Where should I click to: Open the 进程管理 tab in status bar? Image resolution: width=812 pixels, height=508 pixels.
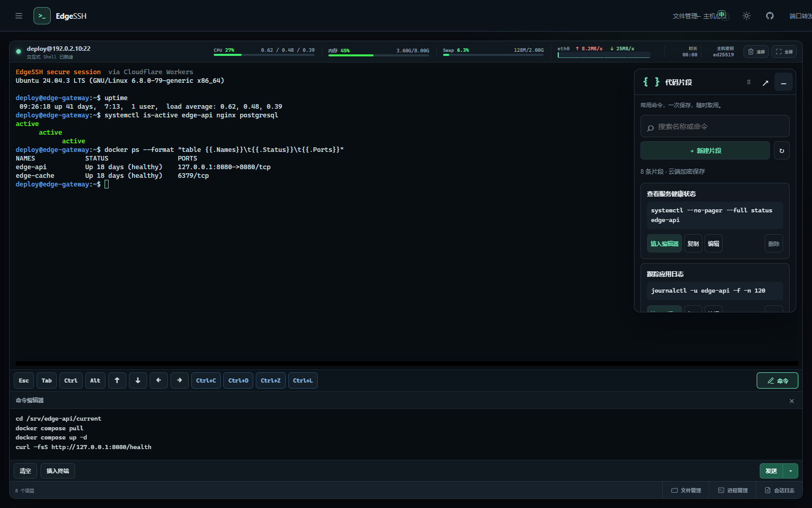[x=733, y=490]
